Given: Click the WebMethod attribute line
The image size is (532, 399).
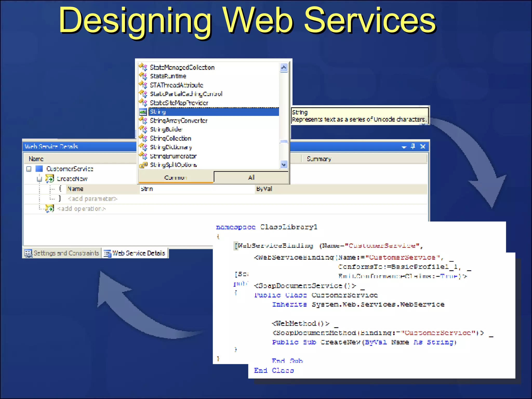Looking at the screenshot, I should click(x=305, y=324).
